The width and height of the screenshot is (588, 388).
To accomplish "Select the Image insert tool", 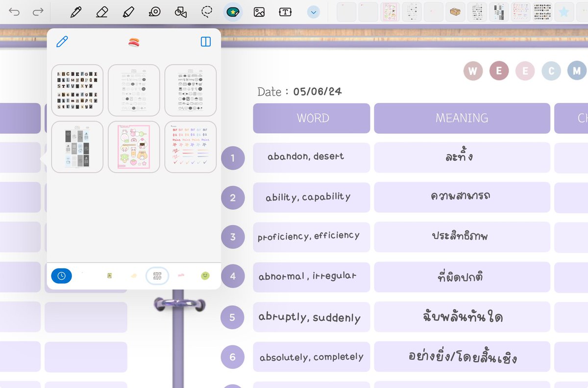I will click(x=259, y=12).
